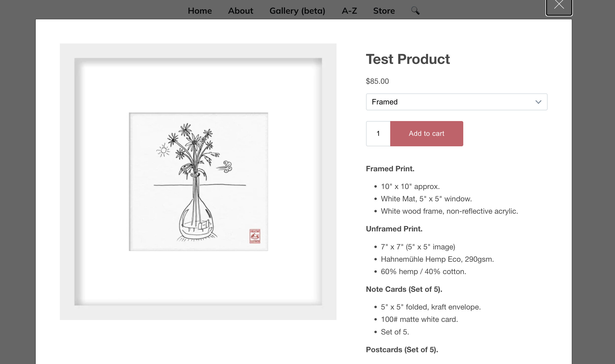Navigate to the A-Z index

tap(349, 11)
